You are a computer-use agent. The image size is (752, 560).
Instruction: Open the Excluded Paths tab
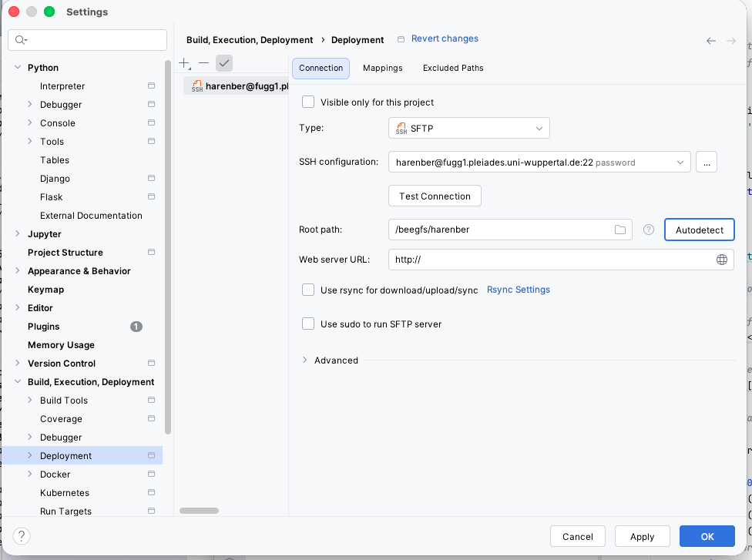coord(453,69)
